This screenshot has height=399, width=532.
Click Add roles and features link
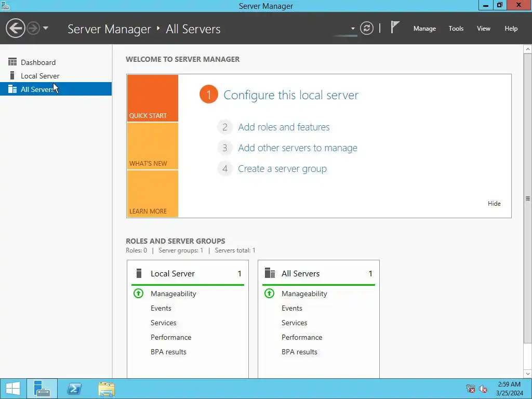coord(284,127)
